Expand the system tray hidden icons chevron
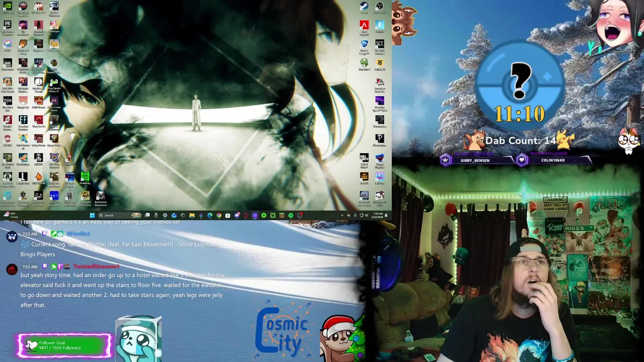644x362 pixels. (342, 215)
